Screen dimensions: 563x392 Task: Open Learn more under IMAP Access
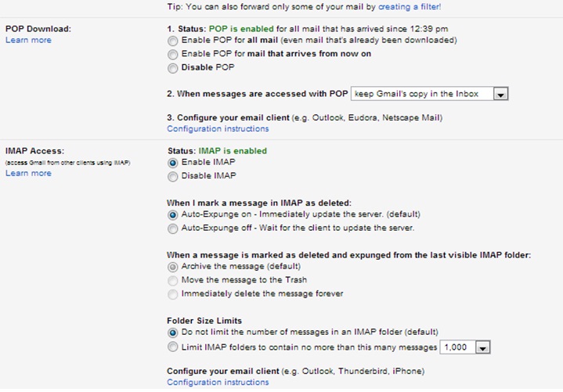[28, 173]
